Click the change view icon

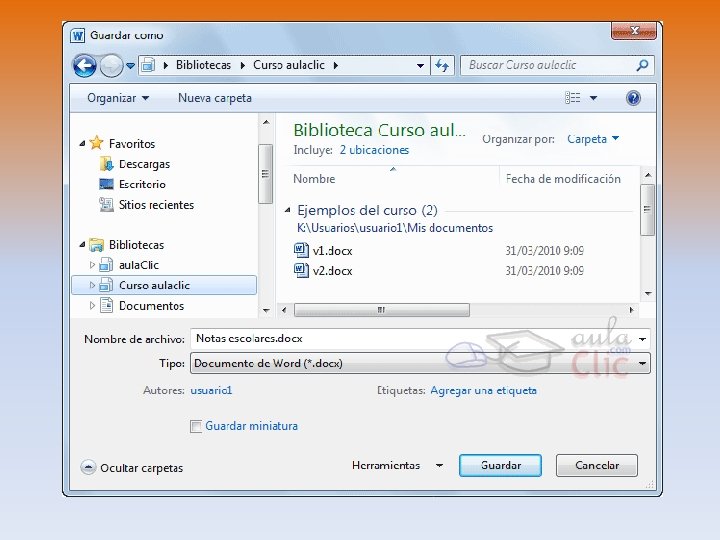(x=572, y=98)
